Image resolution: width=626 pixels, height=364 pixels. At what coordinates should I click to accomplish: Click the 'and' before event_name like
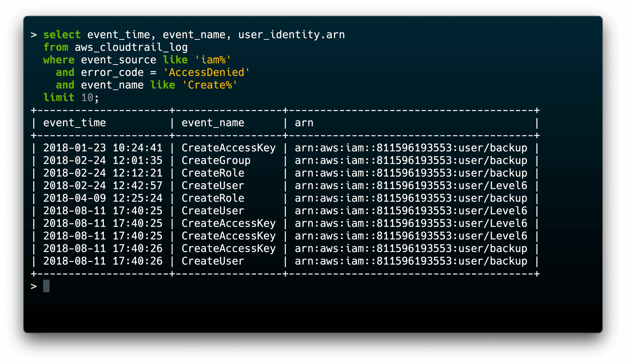(65, 85)
